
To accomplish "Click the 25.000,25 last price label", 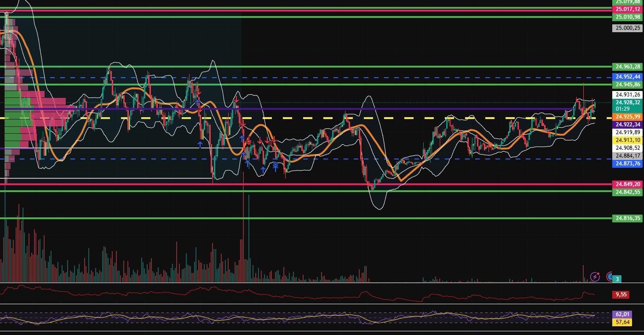I will 627,28.
